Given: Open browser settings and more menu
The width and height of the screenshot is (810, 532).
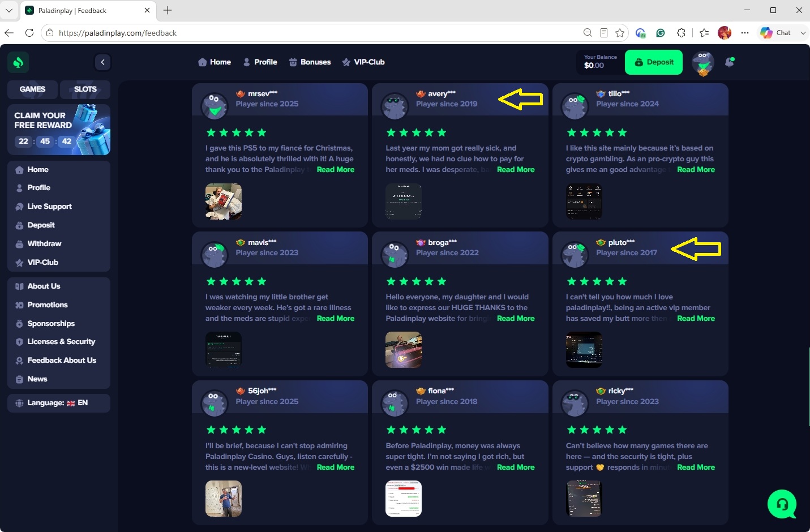Looking at the screenshot, I should 745,33.
